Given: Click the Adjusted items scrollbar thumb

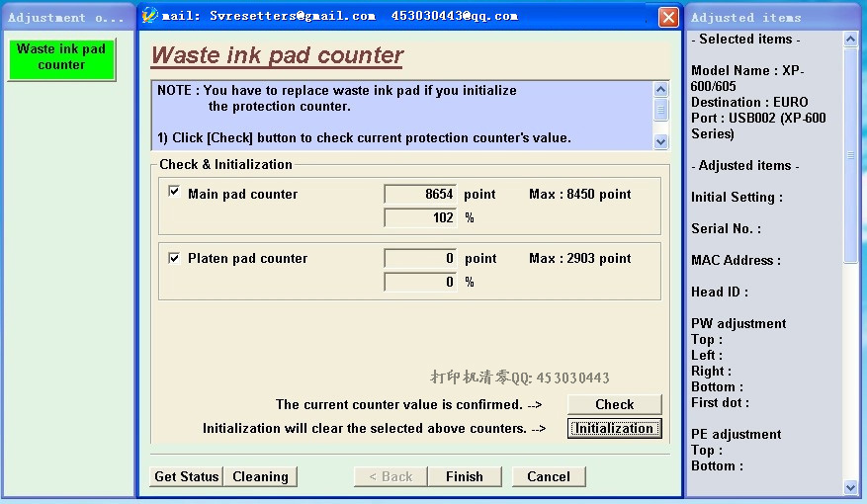Looking at the screenshot, I should 851,154.
